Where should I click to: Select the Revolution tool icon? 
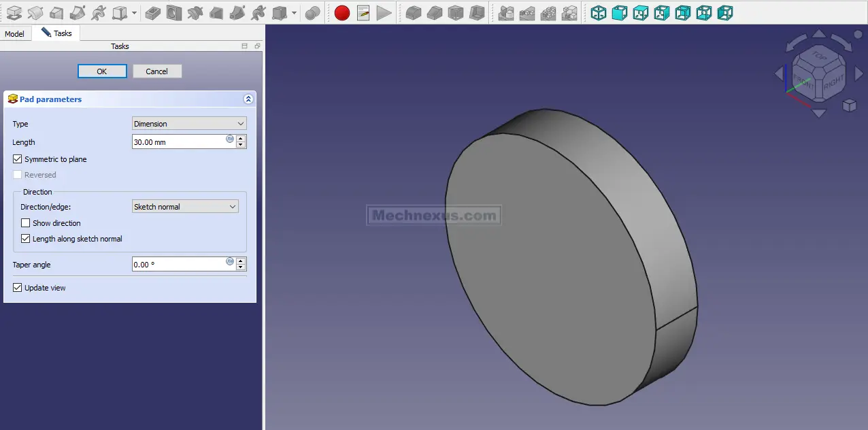[x=35, y=12]
